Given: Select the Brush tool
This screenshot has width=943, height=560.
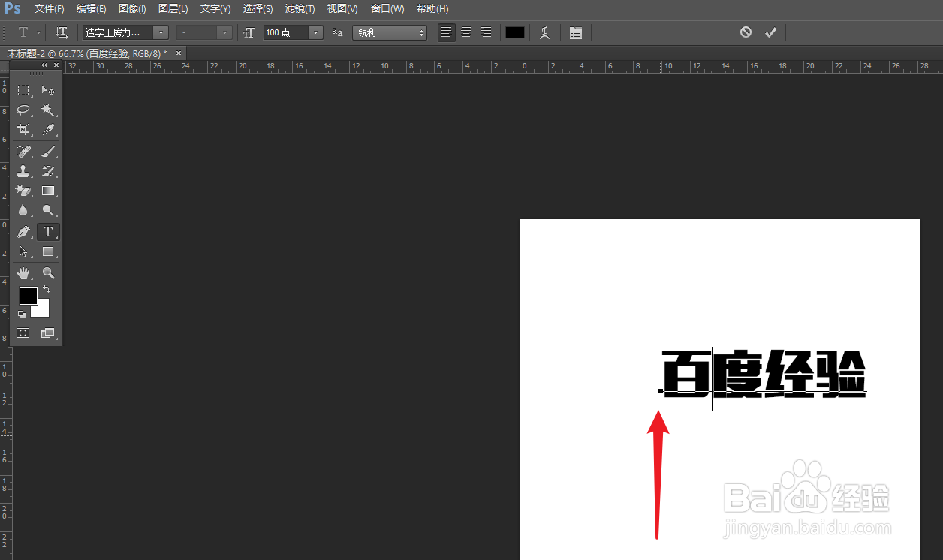Looking at the screenshot, I should pyautogui.click(x=48, y=152).
